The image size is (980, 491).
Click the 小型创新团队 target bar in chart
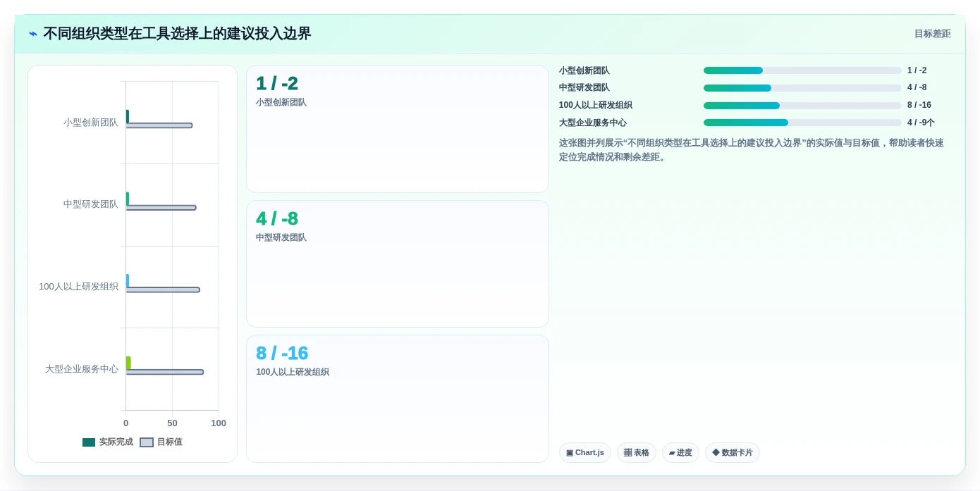(x=159, y=125)
